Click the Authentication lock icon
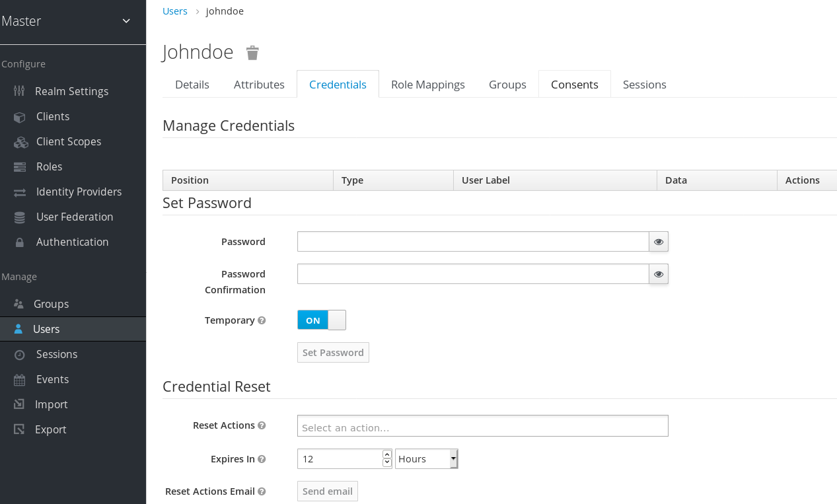The width and height of the screenshot is (837, 504). tap(20, 242)
